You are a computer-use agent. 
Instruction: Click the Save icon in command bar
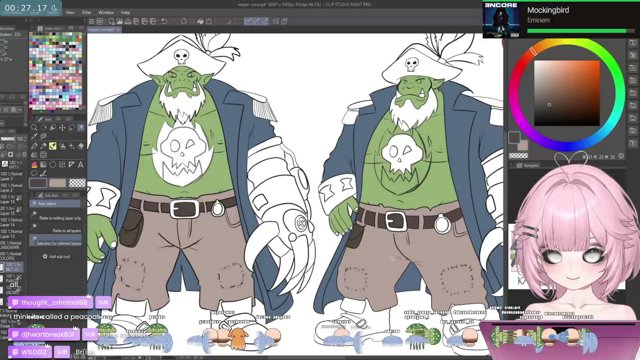pyautogui.click(x=128, y=21)
